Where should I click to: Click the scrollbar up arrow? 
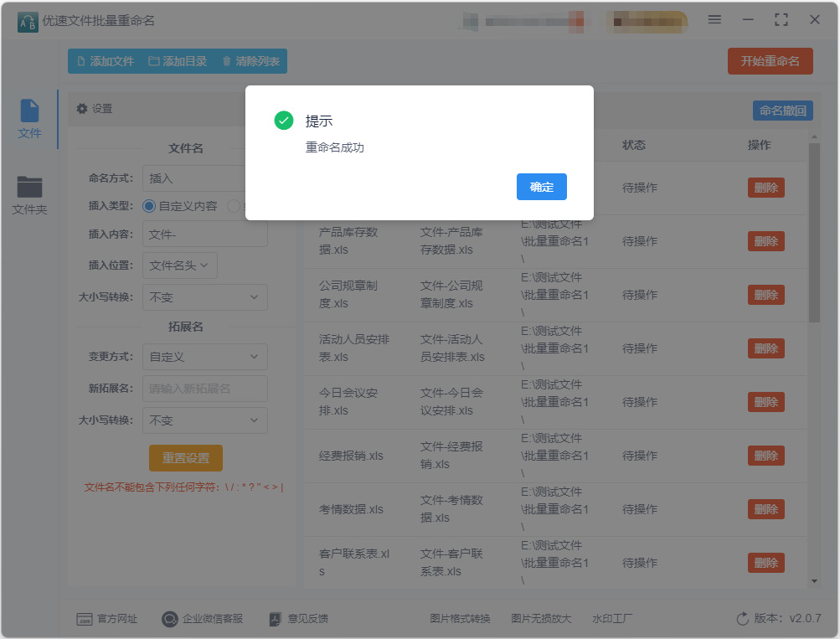pos(814,137)
